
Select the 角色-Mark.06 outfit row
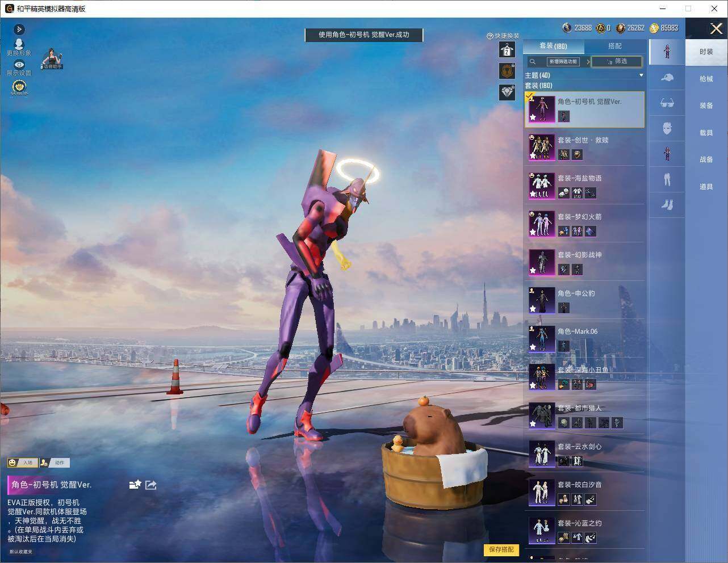(x=585, y=338)
